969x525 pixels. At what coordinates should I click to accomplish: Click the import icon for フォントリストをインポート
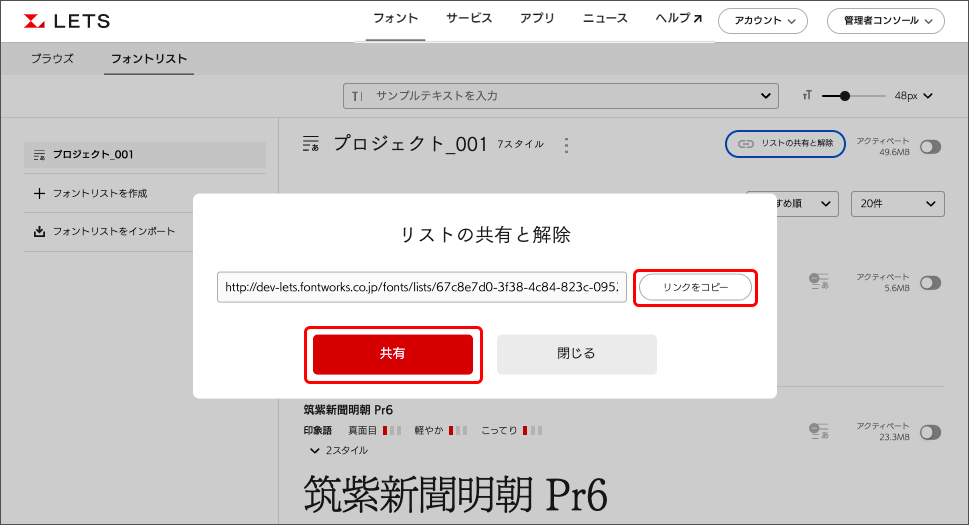tap(40, 232)
